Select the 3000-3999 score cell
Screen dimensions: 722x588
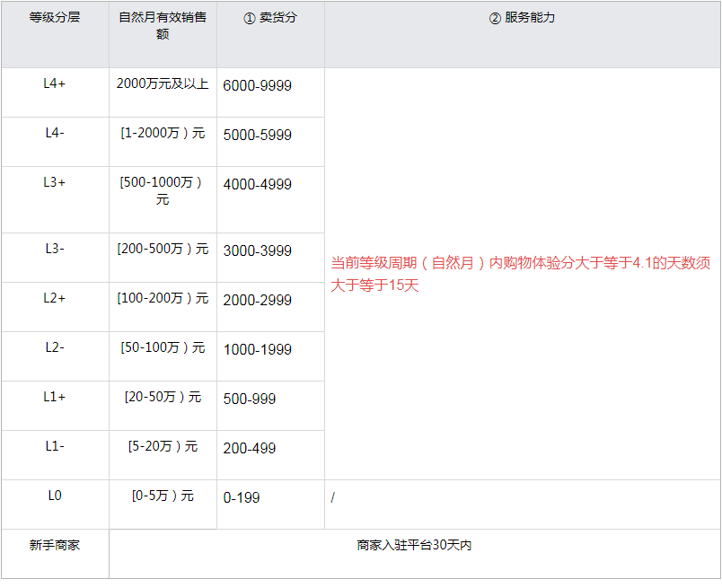(257, 251)
